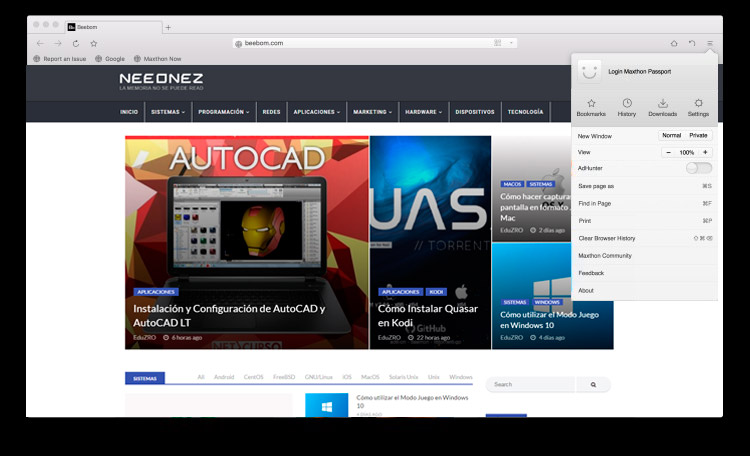Click the search magnifier button
This screenshot has width=750, height=456.
click(x=593, y=384)
